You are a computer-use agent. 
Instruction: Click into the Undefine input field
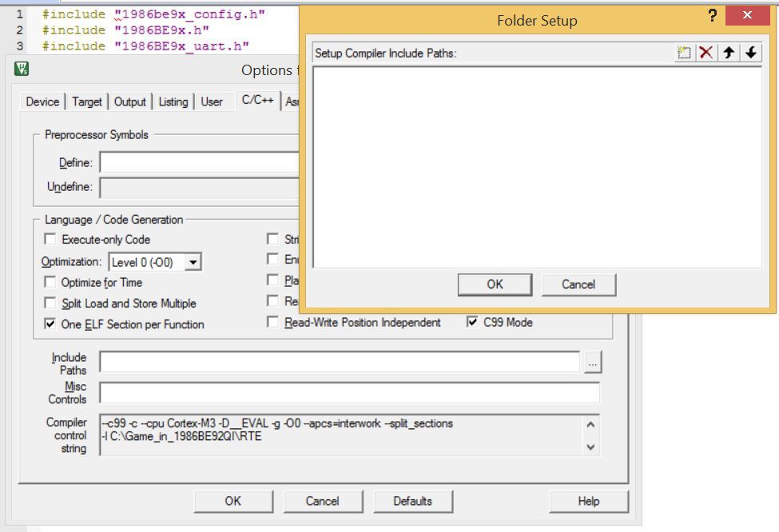coord(199,187)
